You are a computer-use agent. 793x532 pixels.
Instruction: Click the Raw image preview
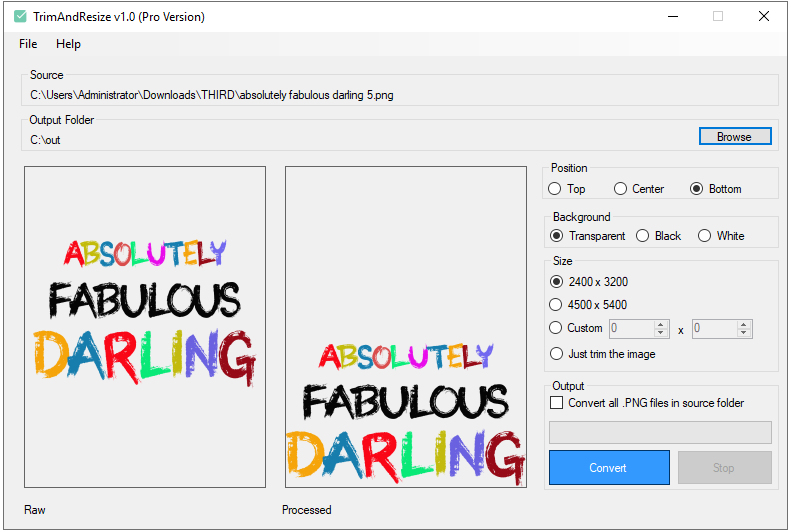(x=145, y=327)
